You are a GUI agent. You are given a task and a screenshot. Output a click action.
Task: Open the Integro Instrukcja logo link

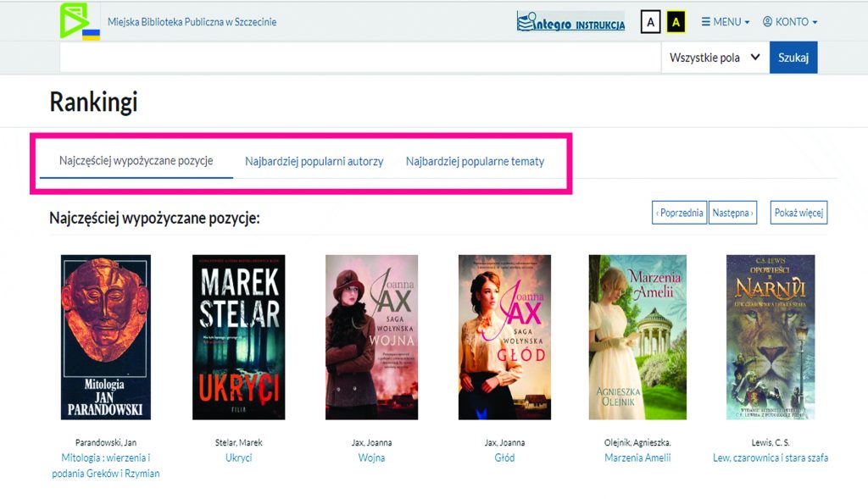point(570,22)
